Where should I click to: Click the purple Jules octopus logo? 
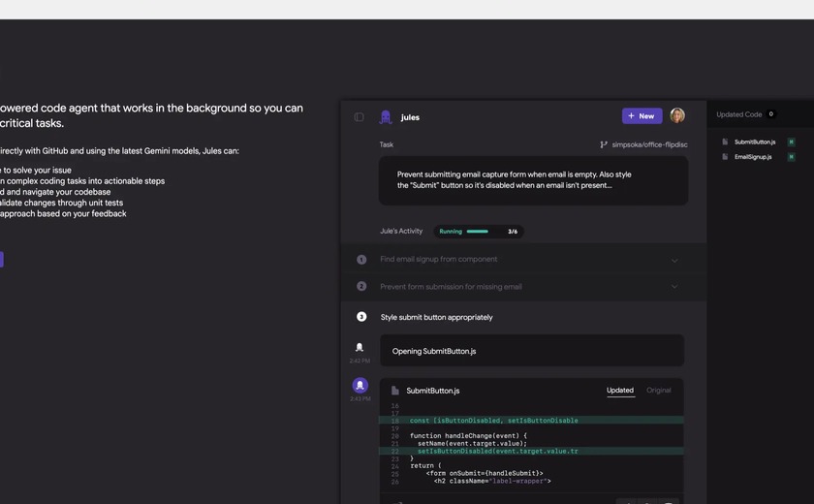pyautogui.click(x=386, y=117)
